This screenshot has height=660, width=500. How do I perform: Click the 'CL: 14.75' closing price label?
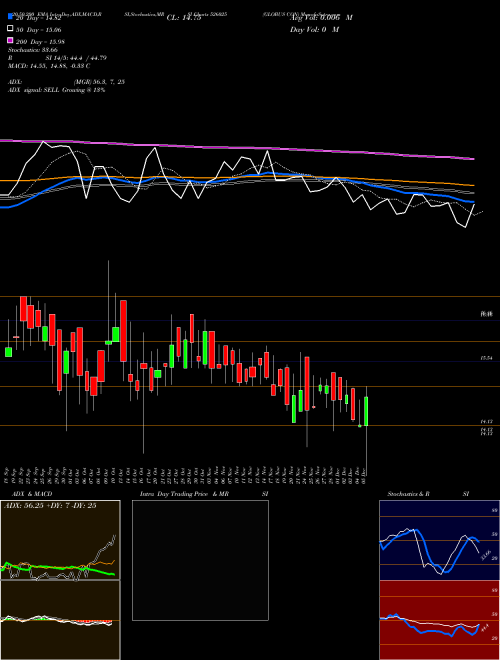coord(184,18)
